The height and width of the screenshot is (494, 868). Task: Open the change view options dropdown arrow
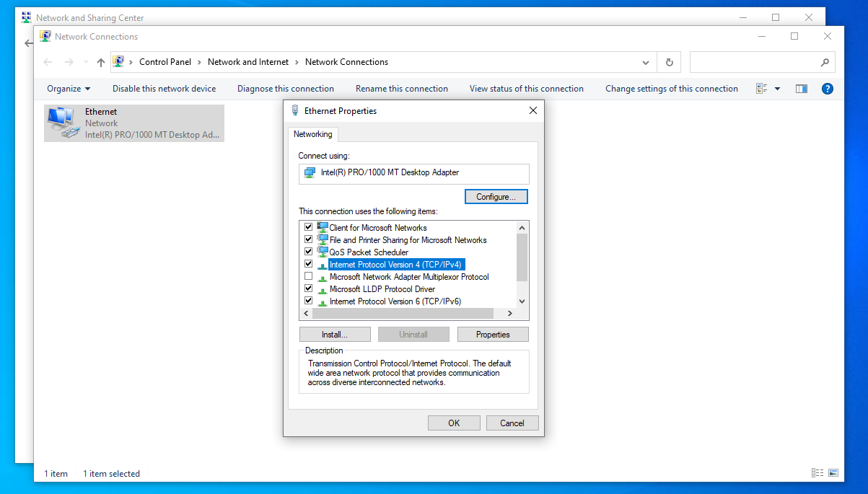pos(777,89)
